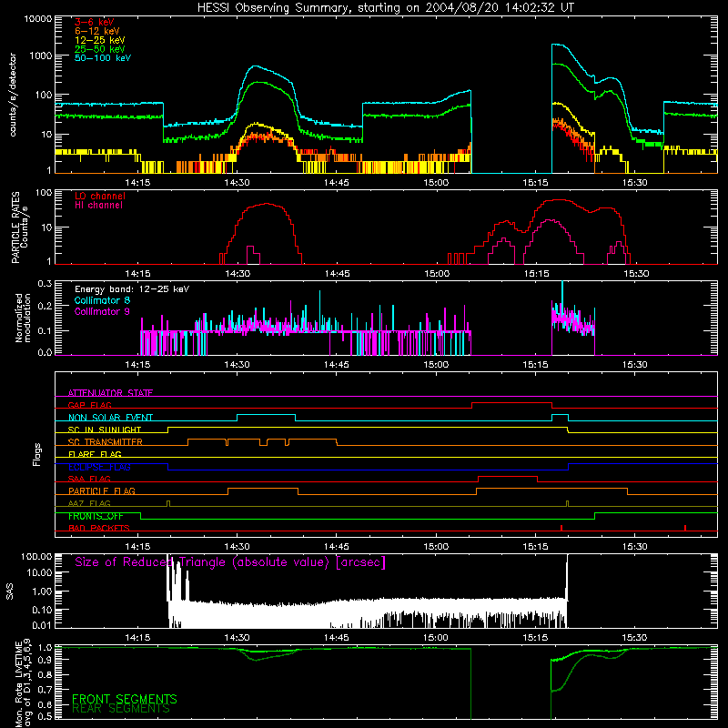This screenshot has width=728, height=728.
Task: Click the FLARE_FLAG label
Action: pos(95,454)
